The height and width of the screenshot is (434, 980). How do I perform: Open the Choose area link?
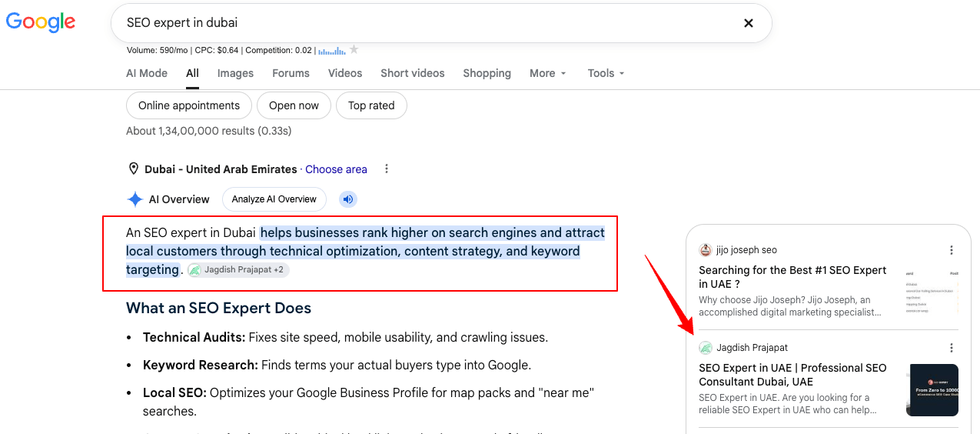[336, 169]
